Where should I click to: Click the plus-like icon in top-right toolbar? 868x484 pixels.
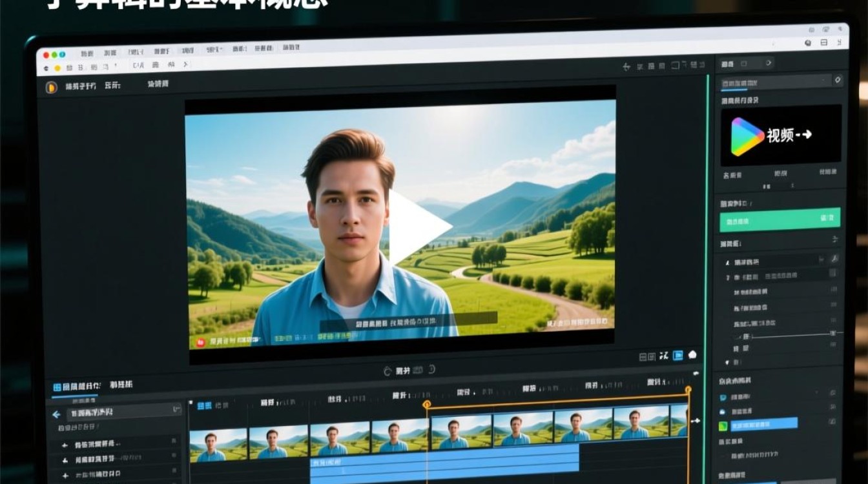tap(626, 66)
